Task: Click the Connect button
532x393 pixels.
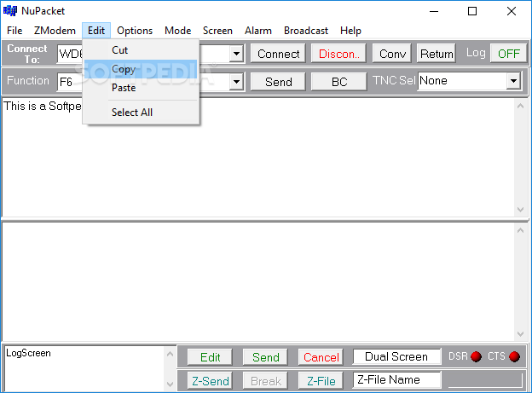Action: (x=278, y=54)
